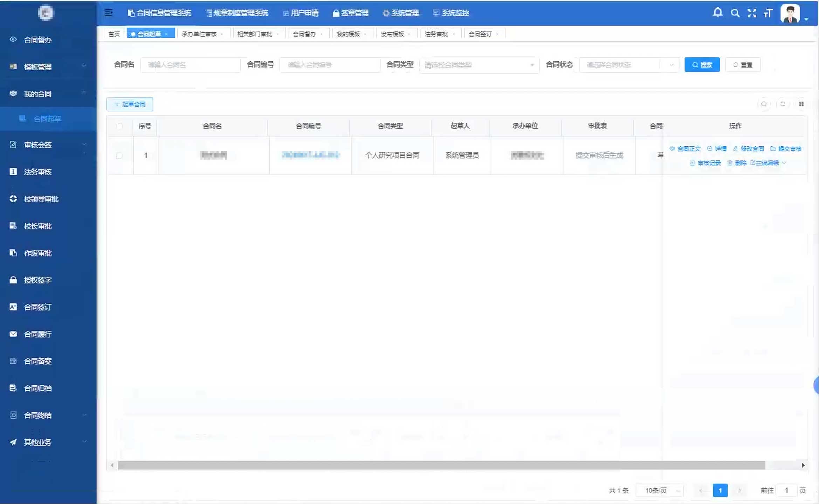819x504 pixels.
Task: Open 合同备案 in the sidebar
Action: pyautogui.click(x=37, y=361)
